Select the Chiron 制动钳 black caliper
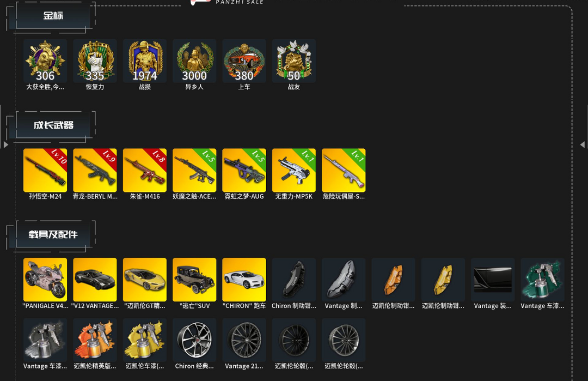The image size is (588, 381). tap(294, 280)
